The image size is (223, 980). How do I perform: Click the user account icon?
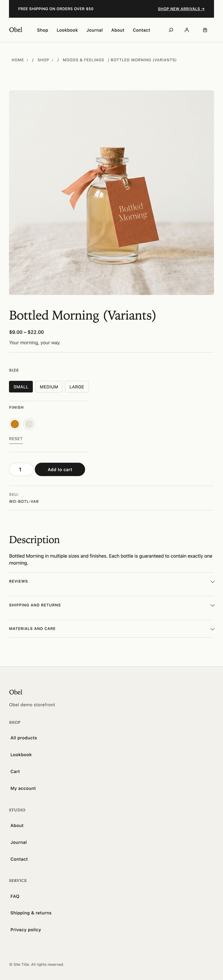(186, 30)
